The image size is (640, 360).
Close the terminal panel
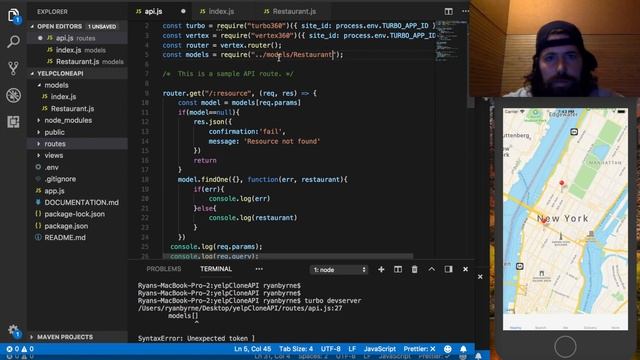click(465, 269)
